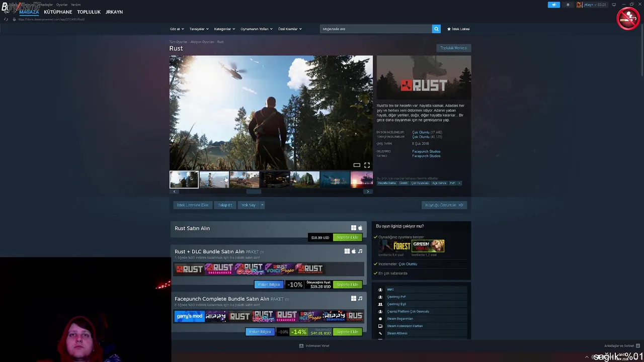Click the store search magnifier button
Viewport: 644px width, 362px height.
point(436,29)
